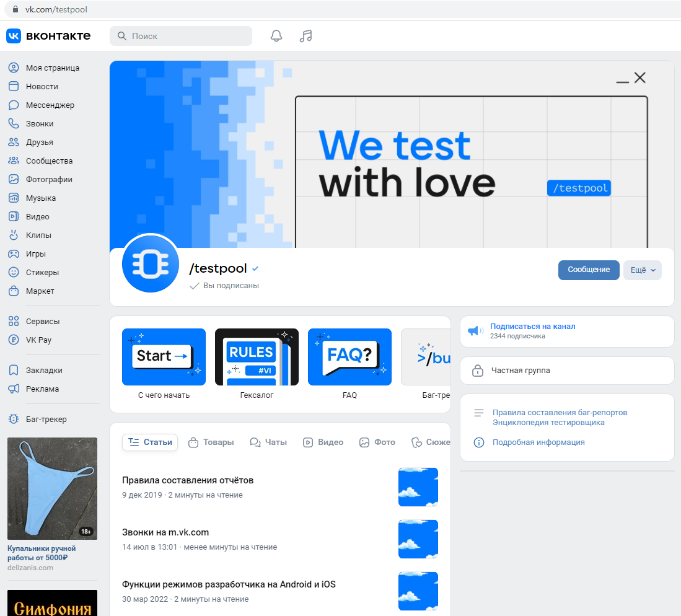681x616 pixels.
Task: Click the Фотографии sidebar icon
Action: (14, 180)
